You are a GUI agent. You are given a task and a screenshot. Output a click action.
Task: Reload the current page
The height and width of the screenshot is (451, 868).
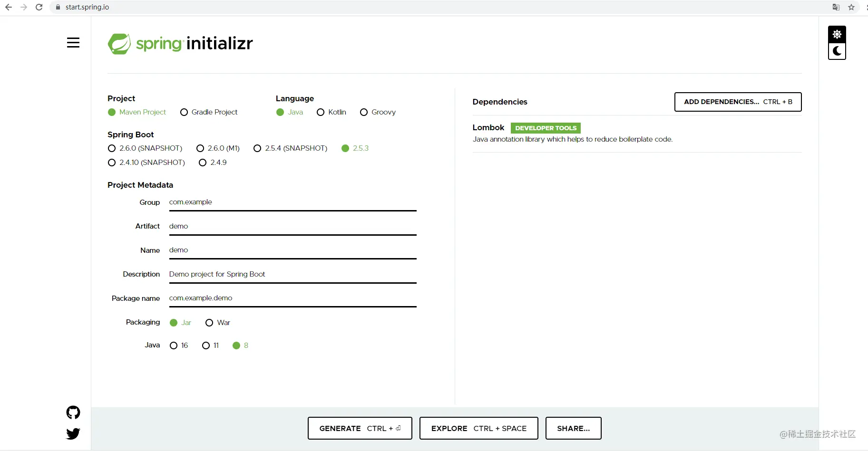39,7
